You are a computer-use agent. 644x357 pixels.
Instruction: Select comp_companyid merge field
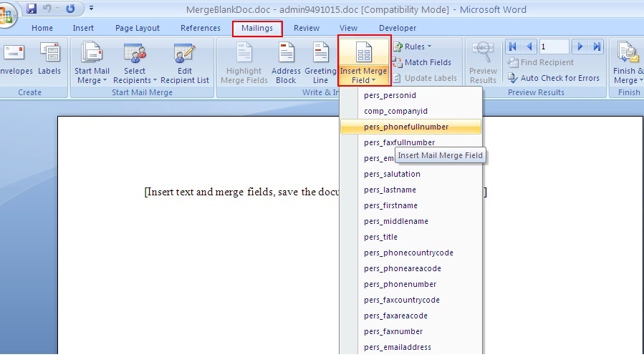coord(410,111)
